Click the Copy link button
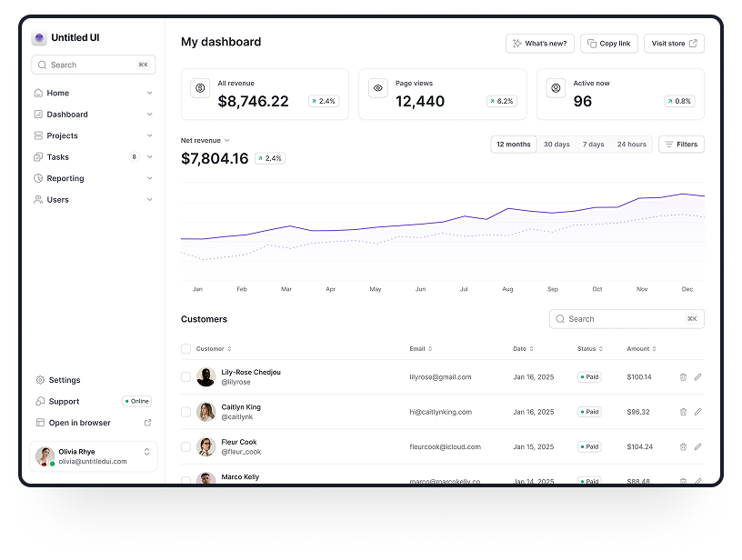The width and height of the screenshot is (742, 560). coord(609,44)
